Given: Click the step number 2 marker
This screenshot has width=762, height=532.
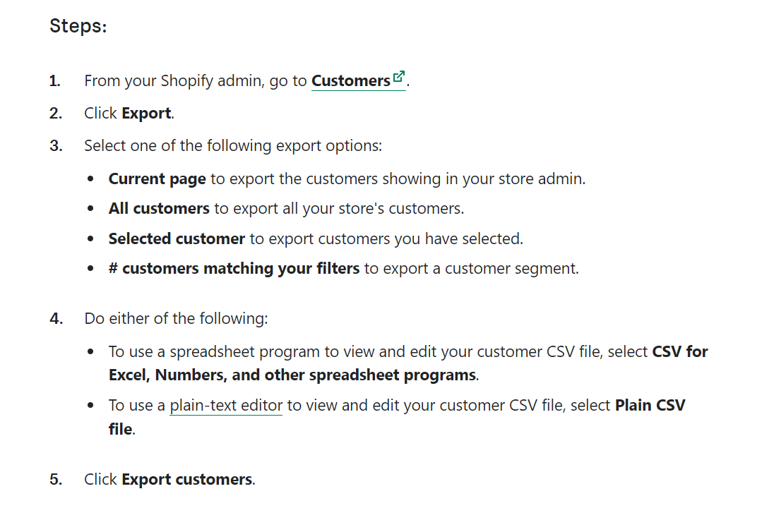Looking at the screenshot, I should 55,114.
